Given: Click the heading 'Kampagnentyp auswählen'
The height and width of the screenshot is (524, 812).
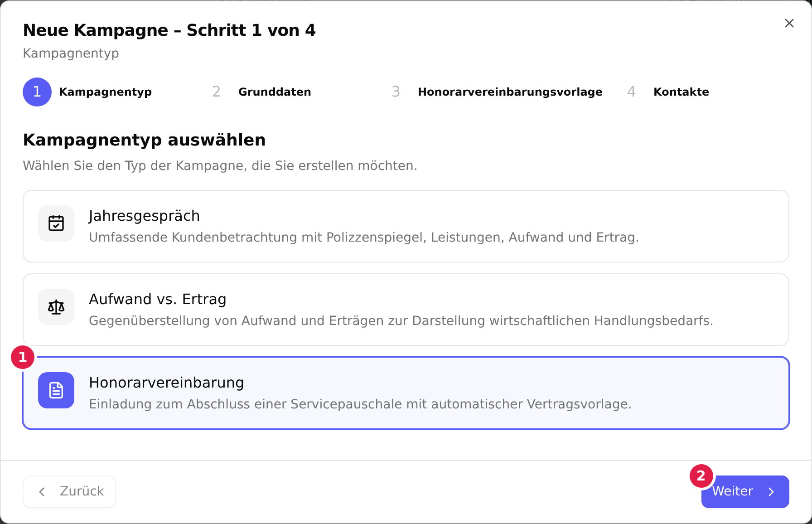Looking at the screenshot, I should point(144,140).
